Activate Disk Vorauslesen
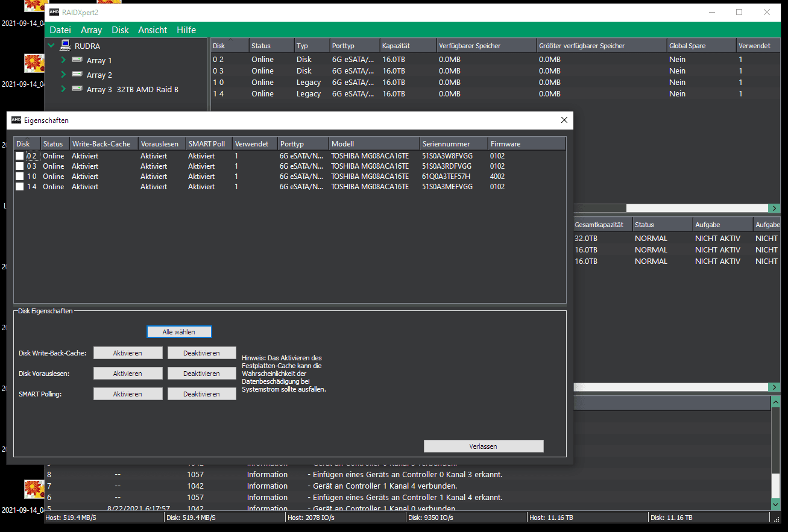Image resolution: width=788 pixels, height=532 pixels. [x=128, y=374]
